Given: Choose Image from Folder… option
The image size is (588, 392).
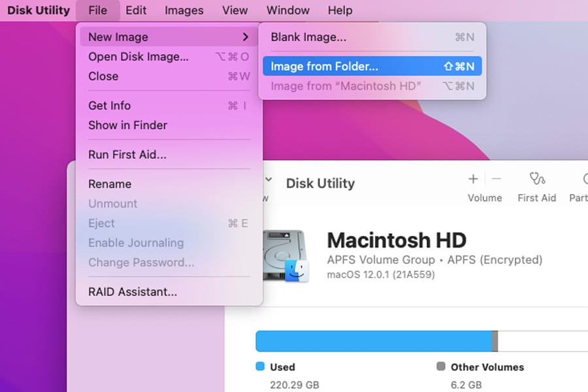Looking at the screenshot, I should [x=372, y=66].
